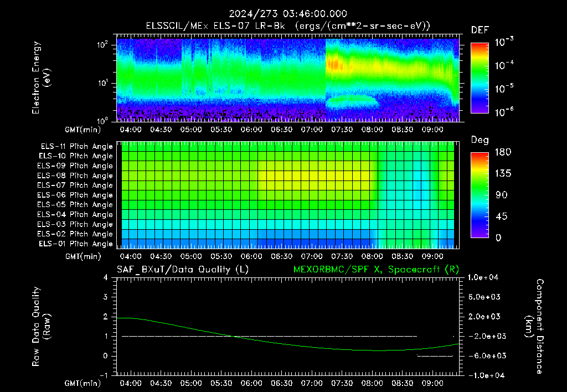Select the ELS-02 Pitch Angle row label
The image size is (567, 392).
(x=75, y=234)
